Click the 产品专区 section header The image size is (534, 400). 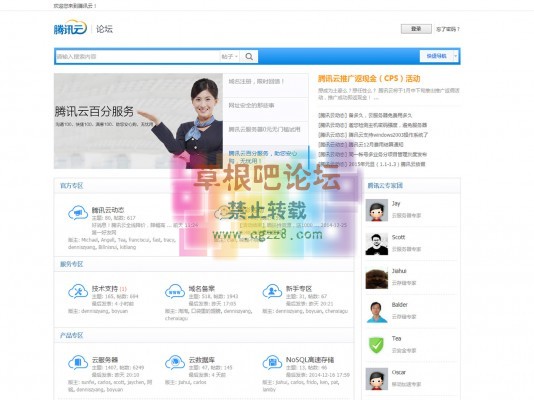(72, 335)
